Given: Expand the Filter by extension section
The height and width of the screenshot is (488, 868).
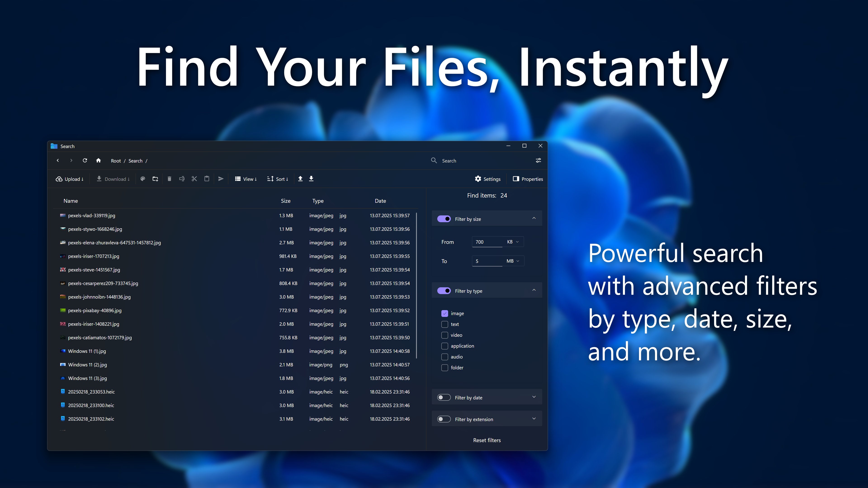Looking at the screenshot, I should point(534,419).
